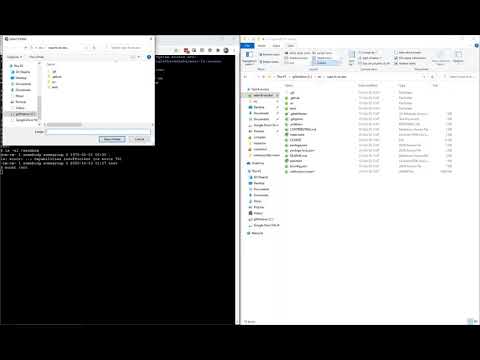Click Size all columns to fit
The height and width of the screenshot is (360, 480).
(374, 63)
